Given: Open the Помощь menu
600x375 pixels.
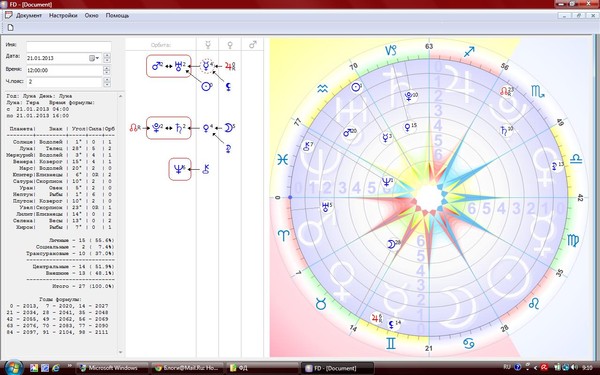Looking at the screenshot, I should [117, 16].
